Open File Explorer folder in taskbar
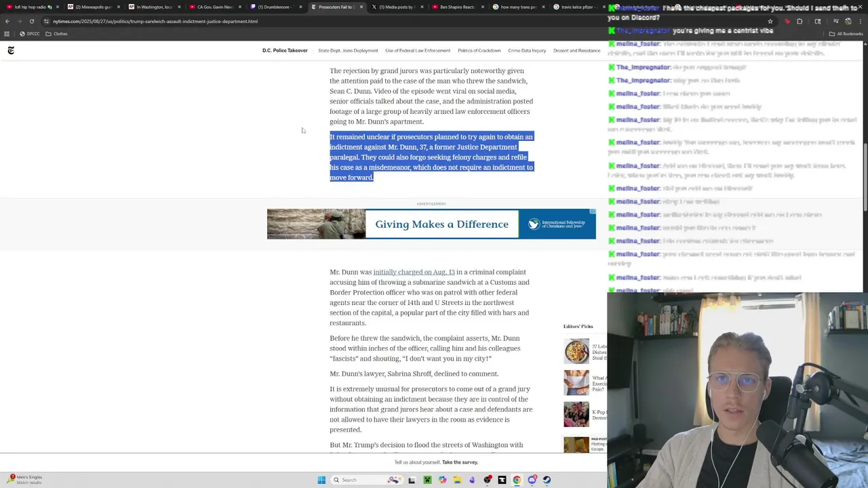The height and width of the screenshot is (488, 868). point(457,480)
